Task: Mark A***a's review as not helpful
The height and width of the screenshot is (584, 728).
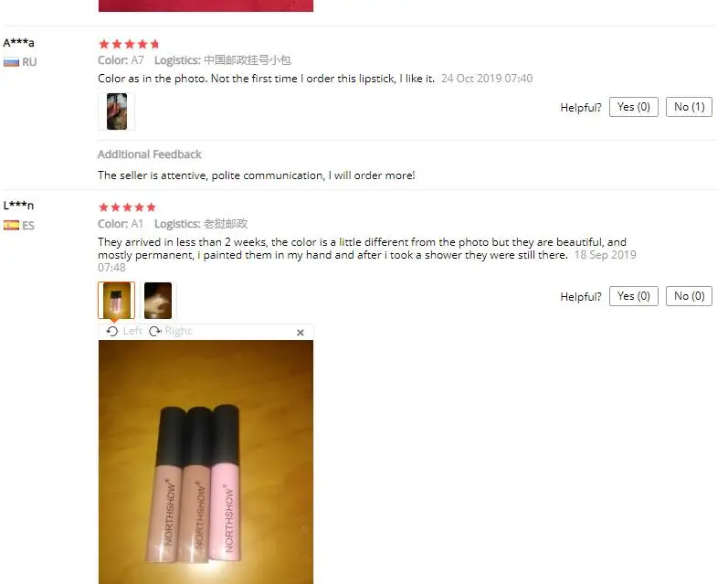Action: (x=689, y=107)
